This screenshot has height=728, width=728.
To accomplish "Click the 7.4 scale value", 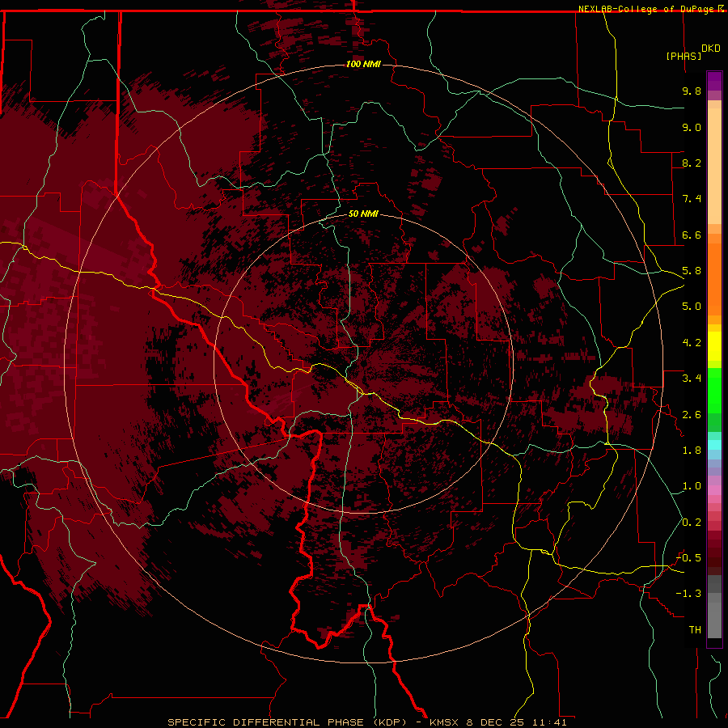I will [x=692, y=199].
